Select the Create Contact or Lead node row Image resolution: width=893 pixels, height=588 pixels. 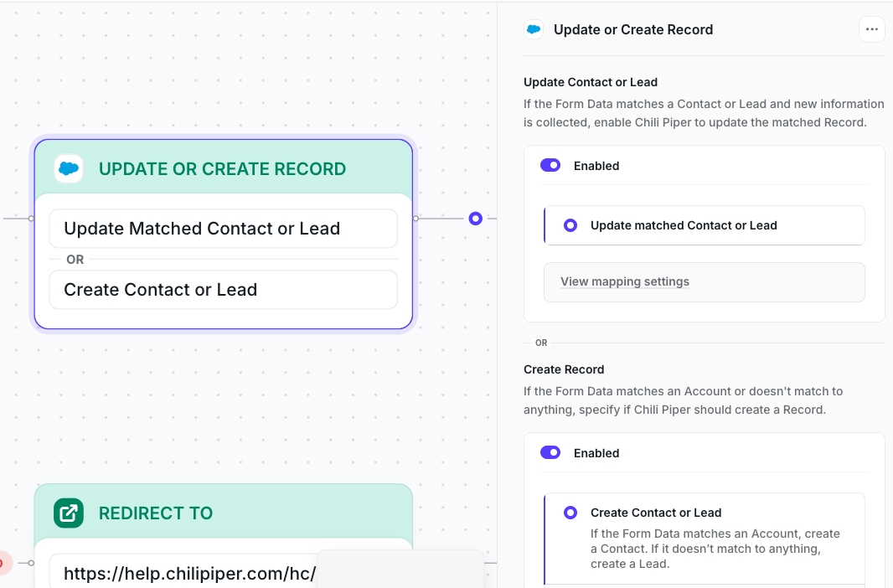point(223,290)
